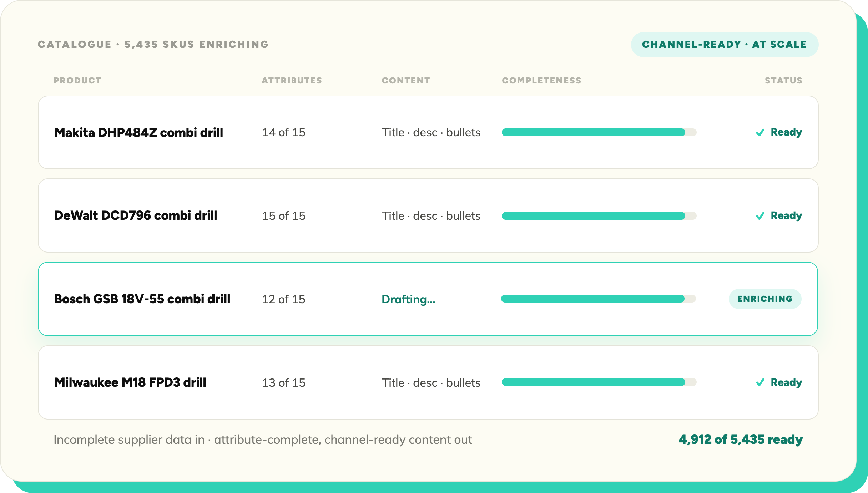The image size is (868, 493).
Task: Click the Bosch completeness progress bar
Action: 598,299
